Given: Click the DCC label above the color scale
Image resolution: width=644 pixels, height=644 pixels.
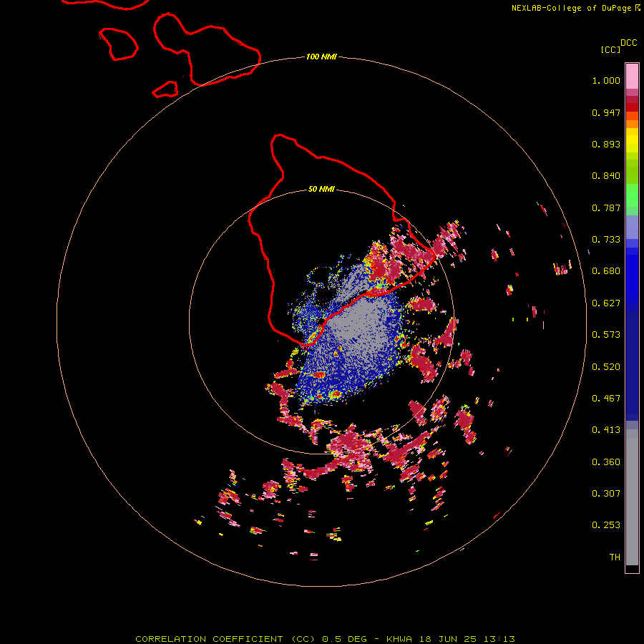Looking at the screenshot, I should [628, 43].
